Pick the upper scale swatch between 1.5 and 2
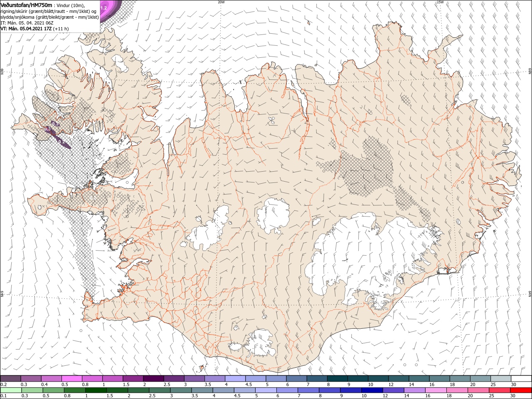 (133, 378)
